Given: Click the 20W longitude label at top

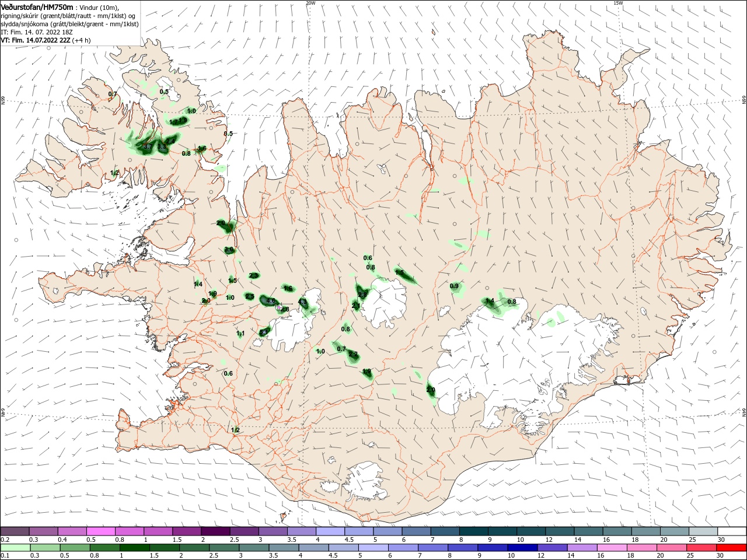Looking at the screenshot, I should [310, 2].
